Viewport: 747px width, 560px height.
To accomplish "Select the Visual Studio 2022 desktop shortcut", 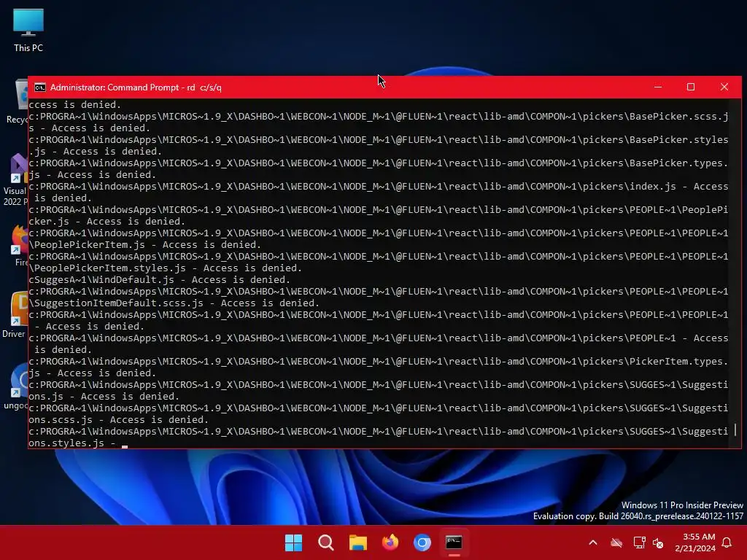I will coord(16,179).
